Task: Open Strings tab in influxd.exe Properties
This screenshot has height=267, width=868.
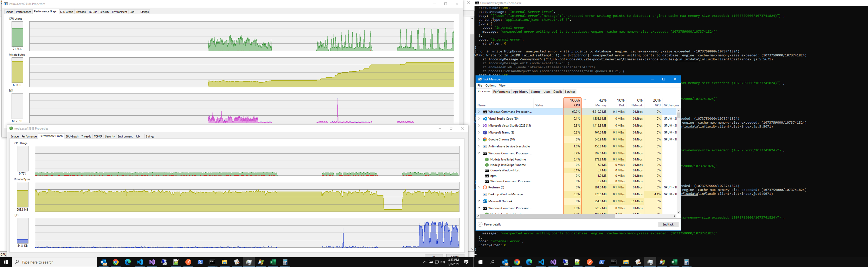Action: (145, 12)
